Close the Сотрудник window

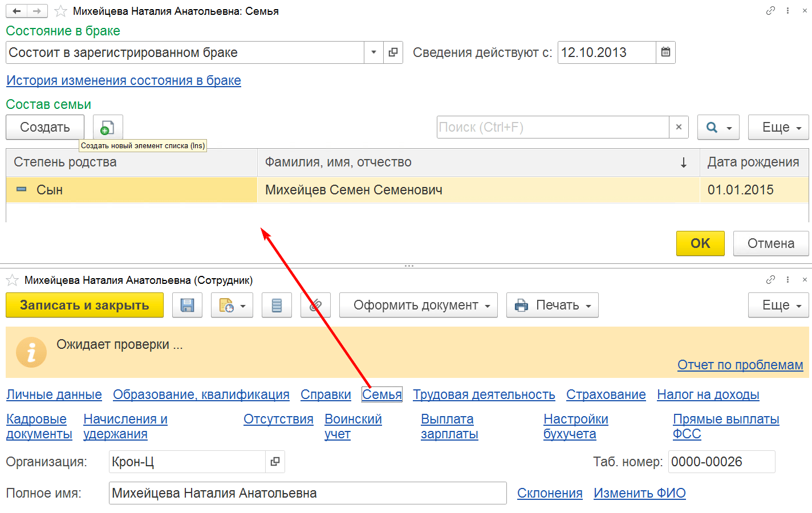[x=805, y=279]
